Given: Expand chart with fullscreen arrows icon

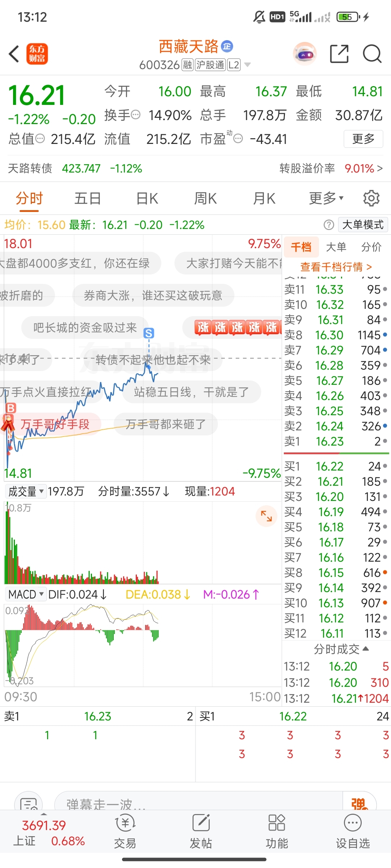Looking at the screenshot, I should click(x=266, y=516).
